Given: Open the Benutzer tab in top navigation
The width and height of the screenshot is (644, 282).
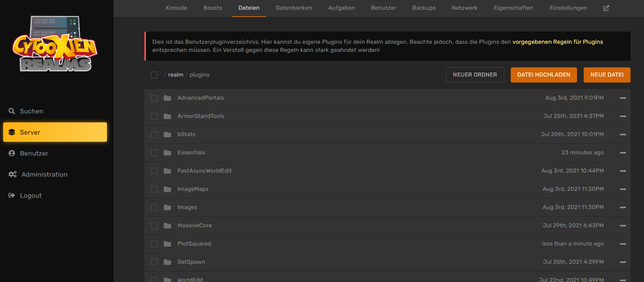Looking at the screenshot, I should 383,8.
